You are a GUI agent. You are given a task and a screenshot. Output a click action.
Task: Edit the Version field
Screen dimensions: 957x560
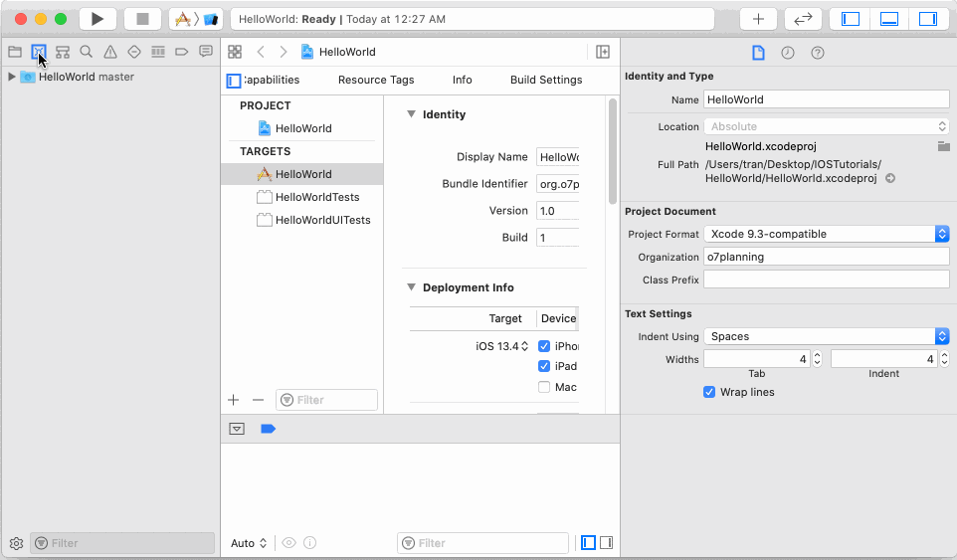coord(558,211)
